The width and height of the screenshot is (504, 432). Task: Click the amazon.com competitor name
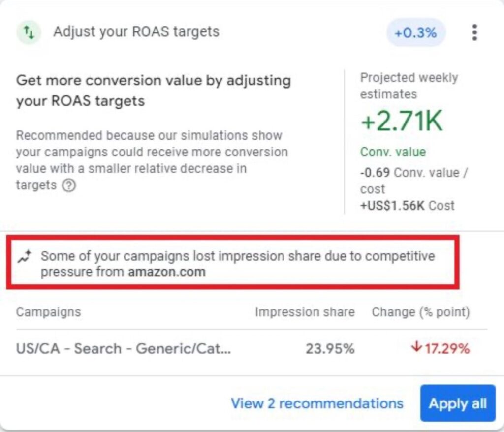[167, 272]
